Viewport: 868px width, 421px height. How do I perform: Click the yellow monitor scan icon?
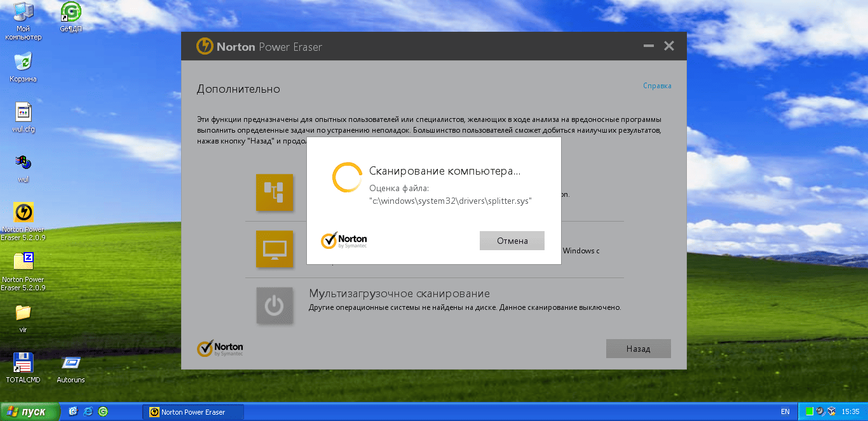pyautogui.click(x=275, y=249)
